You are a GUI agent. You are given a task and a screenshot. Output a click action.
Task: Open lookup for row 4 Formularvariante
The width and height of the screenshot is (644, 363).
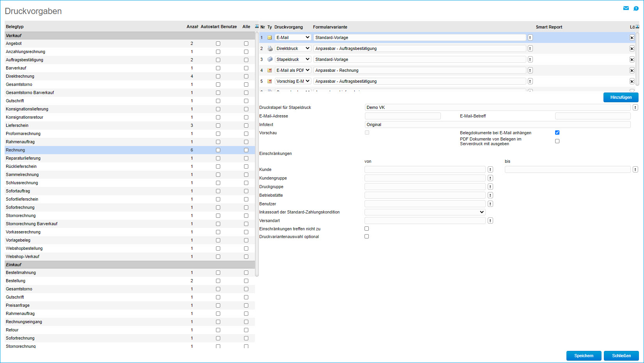[x=530, y=70]
